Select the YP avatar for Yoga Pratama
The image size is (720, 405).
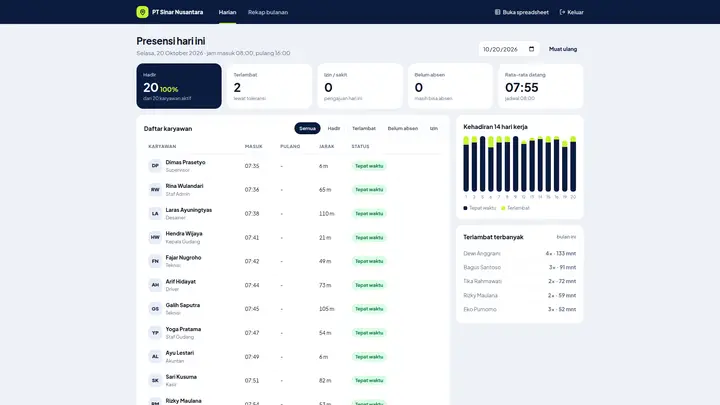[155, 333]
